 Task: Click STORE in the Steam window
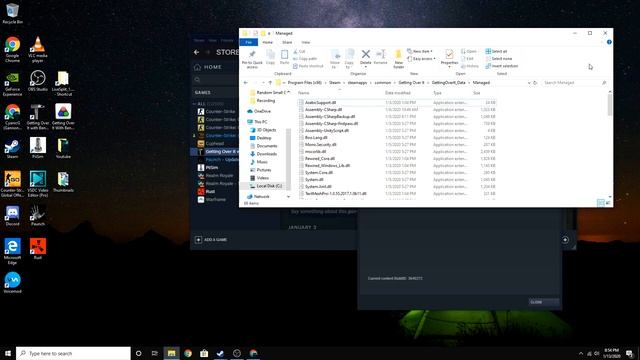click(227, 52)
